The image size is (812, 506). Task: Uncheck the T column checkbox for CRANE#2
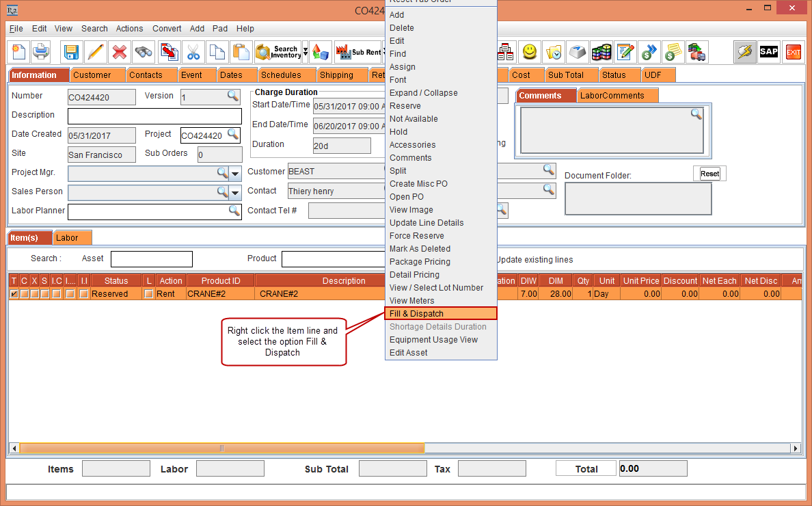coord(14,294)
